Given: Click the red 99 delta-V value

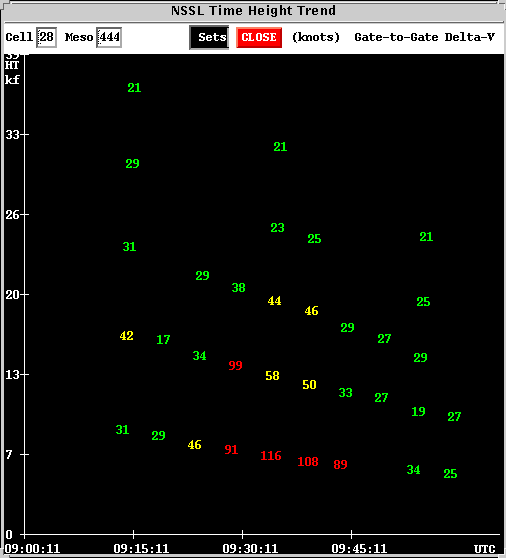Looking at the screenshot, I should click(236, 365).
